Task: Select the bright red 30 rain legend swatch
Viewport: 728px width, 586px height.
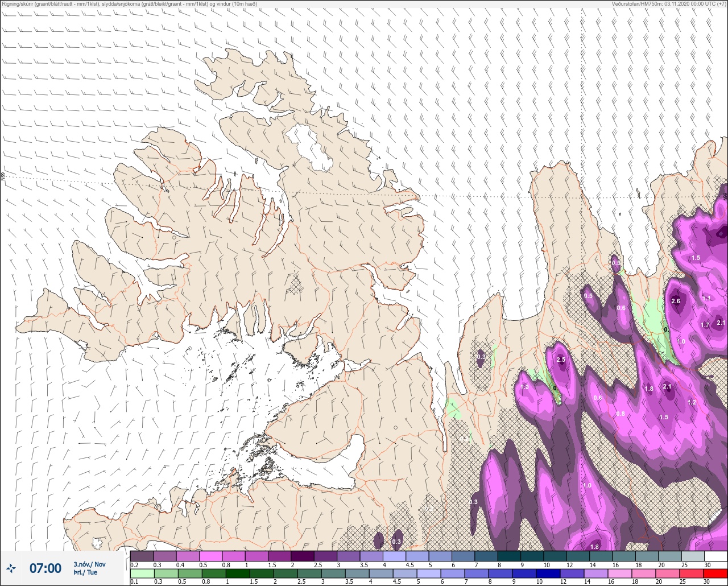Action: 715,573
